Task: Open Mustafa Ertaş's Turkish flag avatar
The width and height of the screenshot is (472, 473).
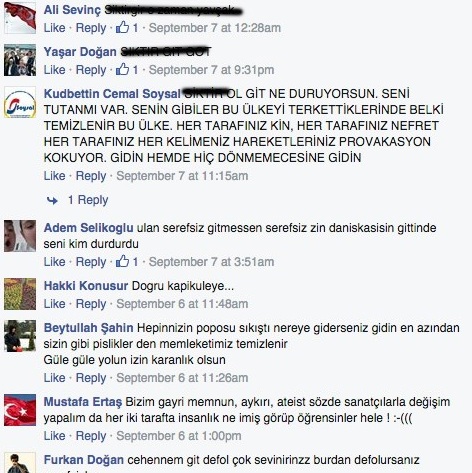Action: click(20, 410)
